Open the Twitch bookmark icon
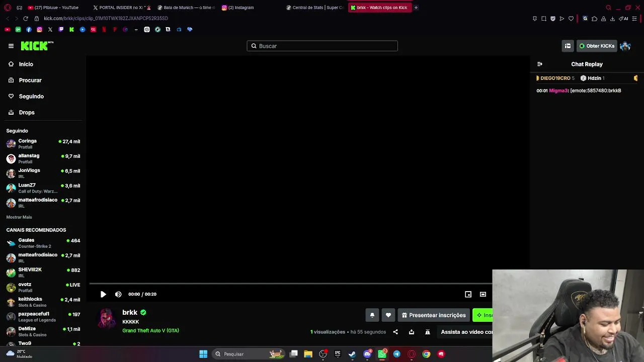The image size is (644, 362). (61, 30)
